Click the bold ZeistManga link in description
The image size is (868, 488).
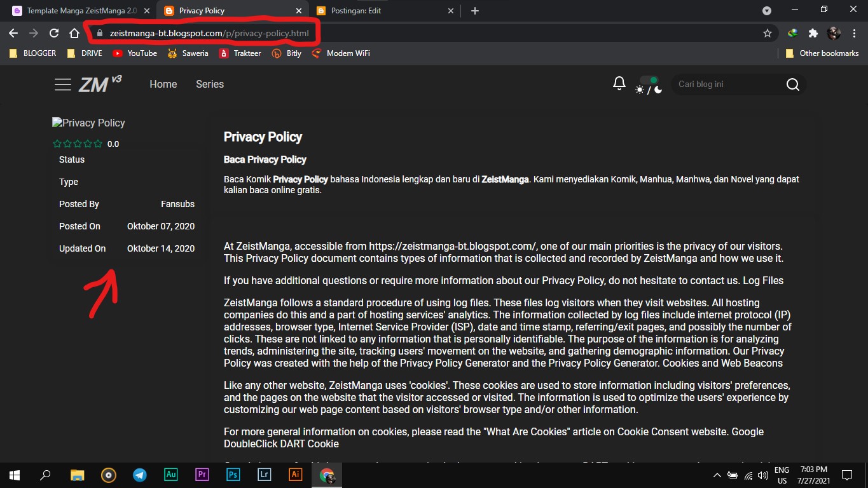[x=505, y=180]
